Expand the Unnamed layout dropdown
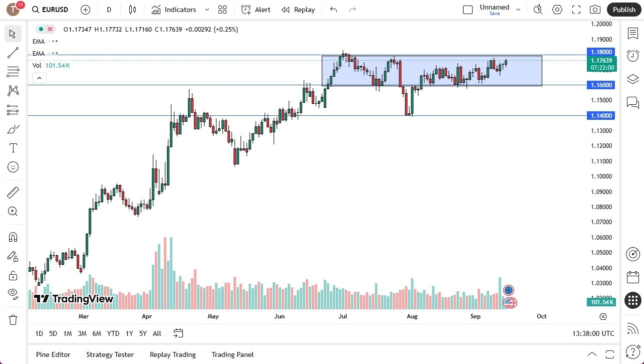The height and width of the screenshot is (364, 644). [x=518, y=9]
